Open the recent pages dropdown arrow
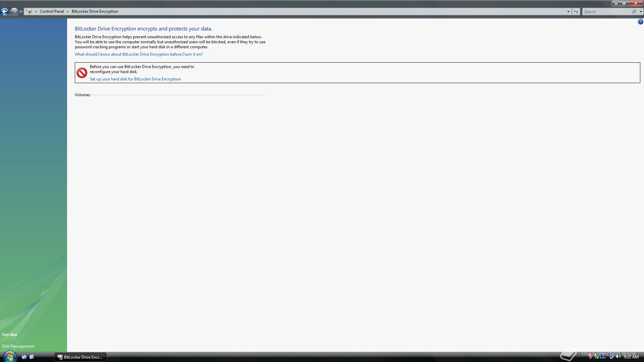The width and height of the screenshot is (644, 362). point(21,12)
